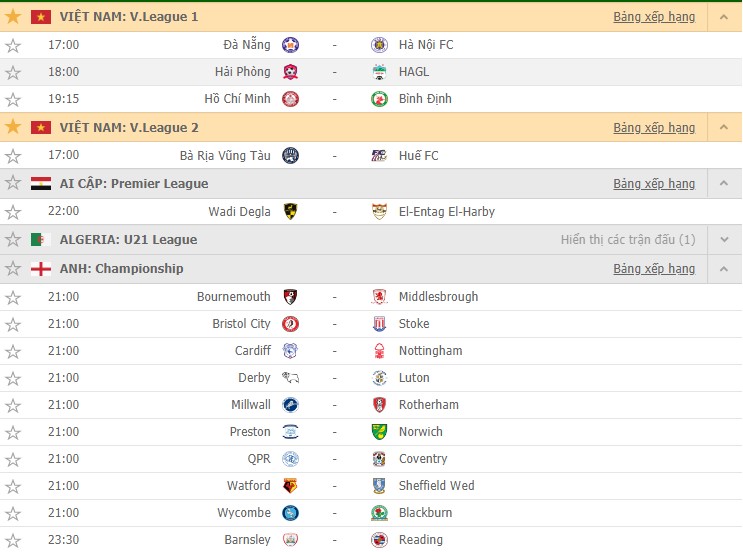The height and width of the screenshot is (552, 743).
Task: Open Bảng xếp hạng for V.League 2
Action: point(654,127)
